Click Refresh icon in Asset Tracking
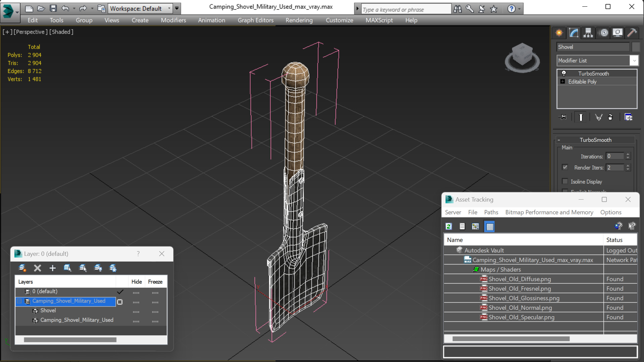 (x=449, y=226)
